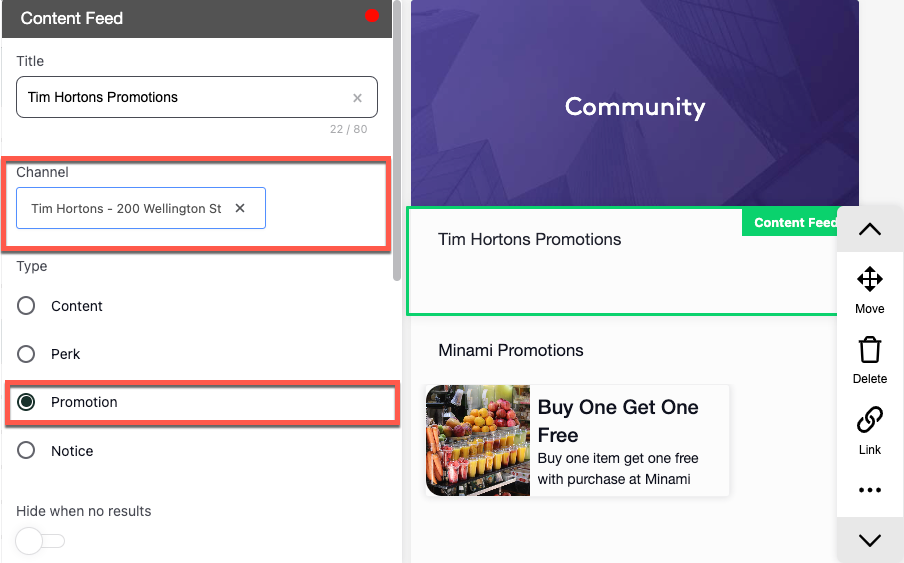Click the Content Feed panel header title
The width and height of the screenshot is (904, 563).
click(x=71, y=18)
